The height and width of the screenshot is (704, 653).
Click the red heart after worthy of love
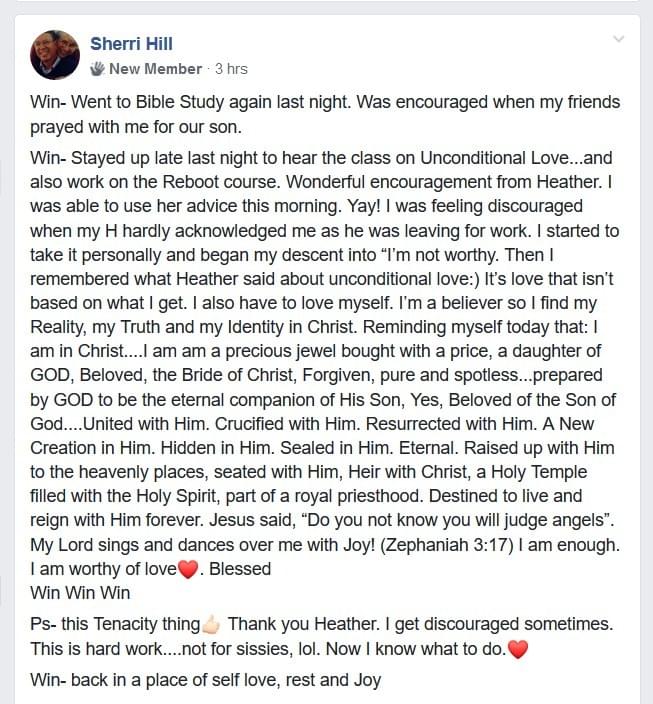pyautogui.click(x=188, y=569)
